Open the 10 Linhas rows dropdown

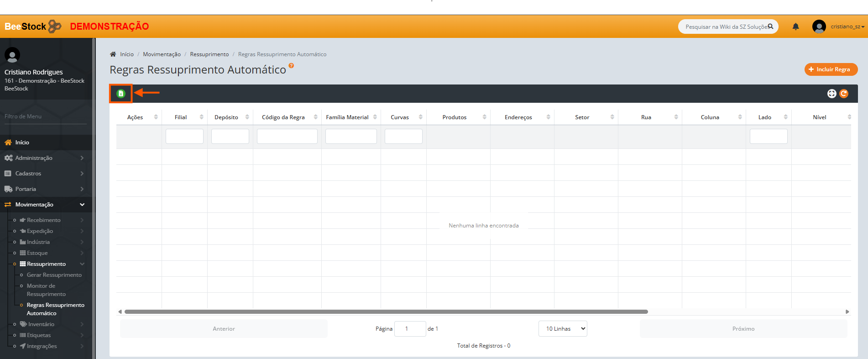[563, 329]
